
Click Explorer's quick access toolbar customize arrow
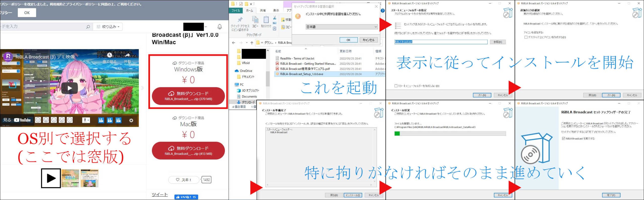point(251,4)
